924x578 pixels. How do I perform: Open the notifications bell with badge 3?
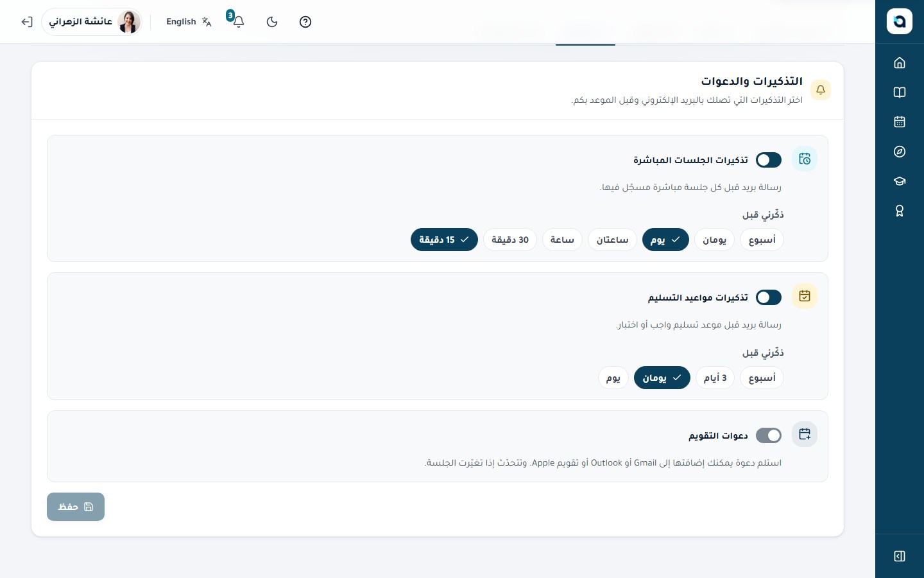[x=237, y=21]
